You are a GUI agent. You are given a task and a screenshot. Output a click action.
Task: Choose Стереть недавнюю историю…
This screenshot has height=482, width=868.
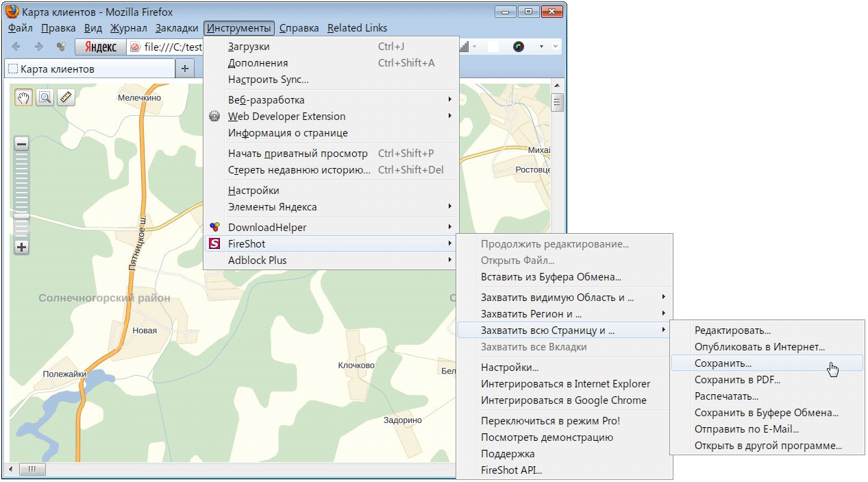pyautogui.click(x=331, y=170)
